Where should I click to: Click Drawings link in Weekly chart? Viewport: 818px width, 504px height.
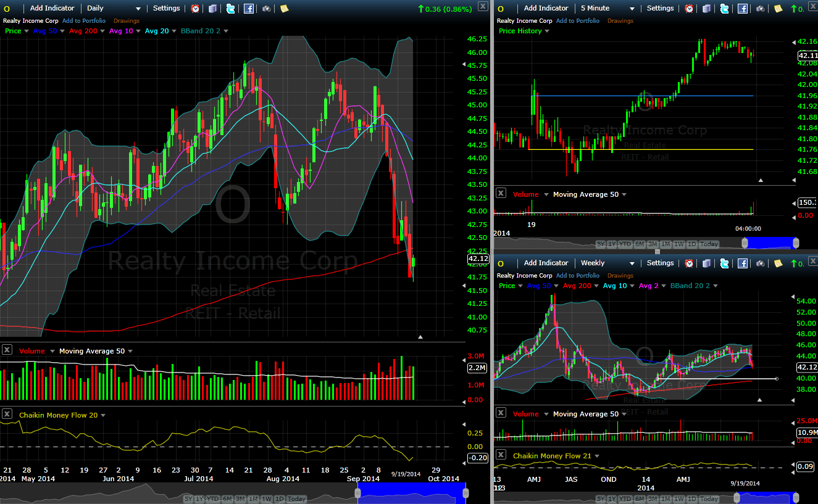pos(620,276)
